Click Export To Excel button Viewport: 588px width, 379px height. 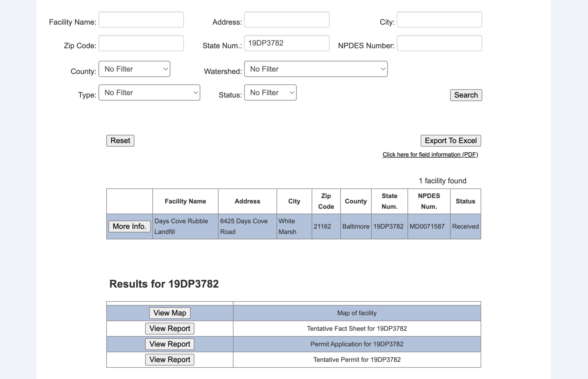click(450, 141)
